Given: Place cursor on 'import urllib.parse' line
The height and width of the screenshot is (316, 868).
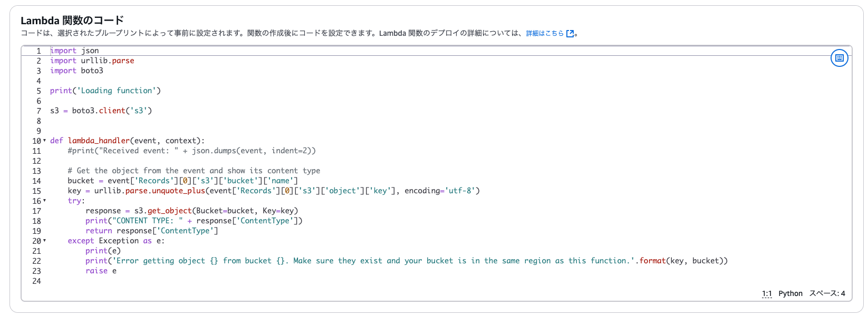Looking at the screenshot, I should [92, 61].
